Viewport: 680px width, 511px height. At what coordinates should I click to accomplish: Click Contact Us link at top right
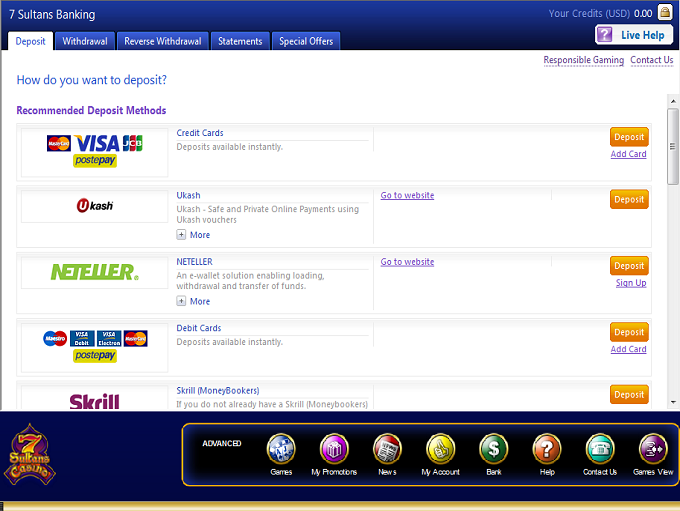pyautogui.click(x=652, y=60)
